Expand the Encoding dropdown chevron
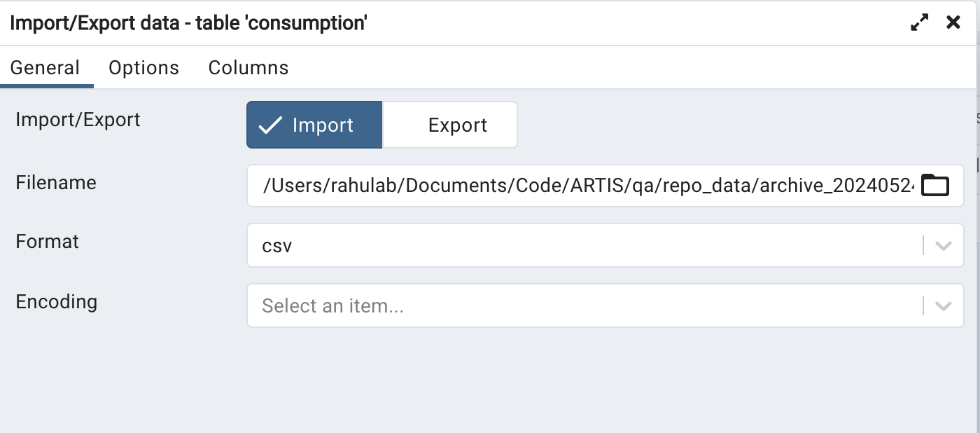The height and width of the screenshot is (433, 980). click(943, 306)
